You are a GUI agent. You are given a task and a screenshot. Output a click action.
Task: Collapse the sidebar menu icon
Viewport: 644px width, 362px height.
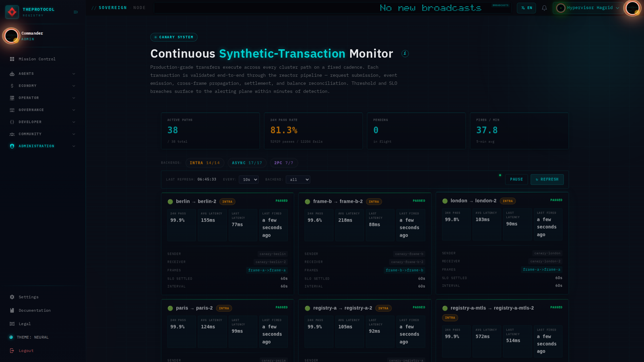[x=76, y=12]
